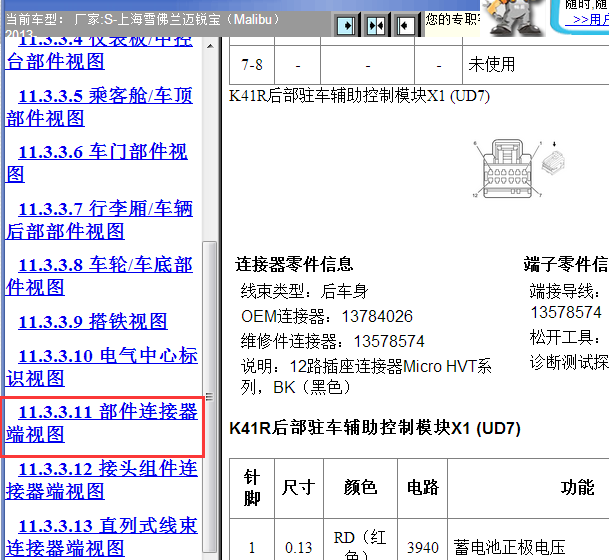This screenshot has height=560, width=609.
Task: Click the 端接导线 label
Action: point(565,291)
